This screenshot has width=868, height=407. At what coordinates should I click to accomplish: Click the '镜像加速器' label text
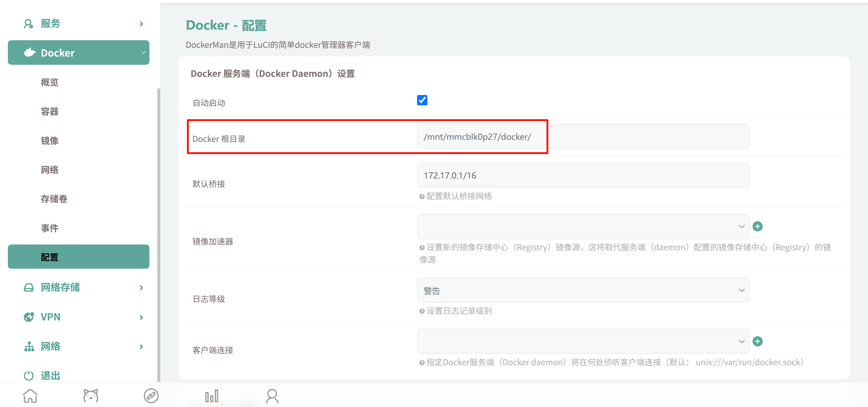(x=213, y=241)
